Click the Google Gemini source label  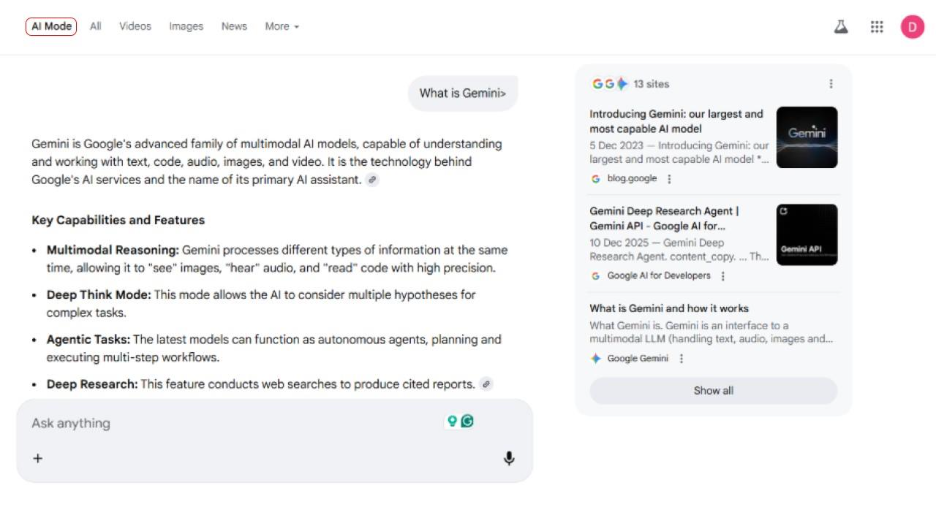(638, 358)
